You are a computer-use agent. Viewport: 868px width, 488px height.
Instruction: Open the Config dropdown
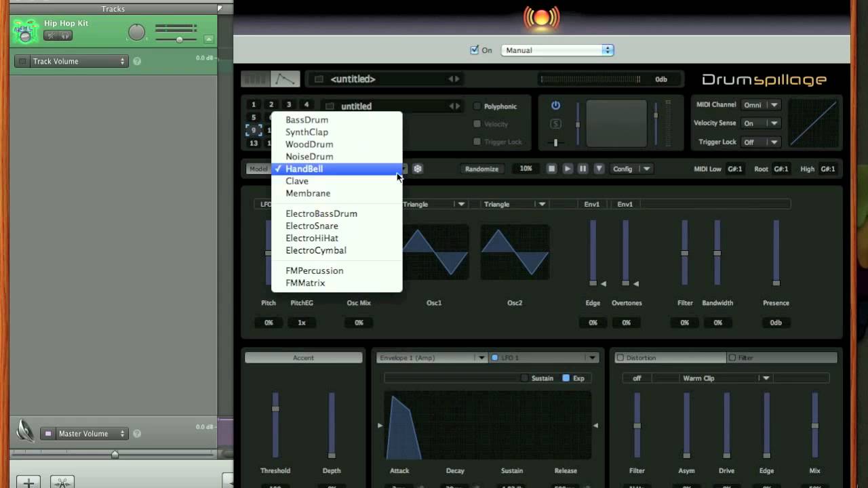(631, 169)
